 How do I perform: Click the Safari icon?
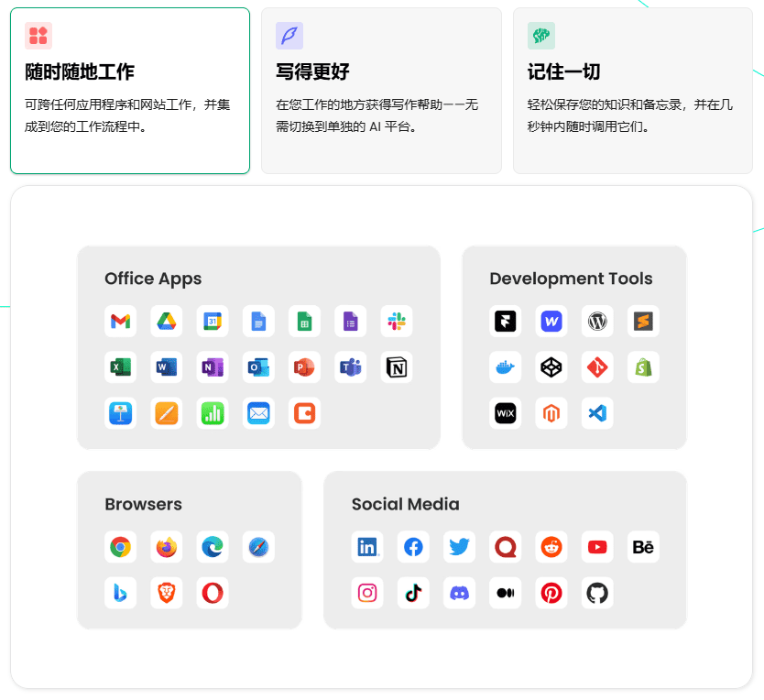pos(258,547)
